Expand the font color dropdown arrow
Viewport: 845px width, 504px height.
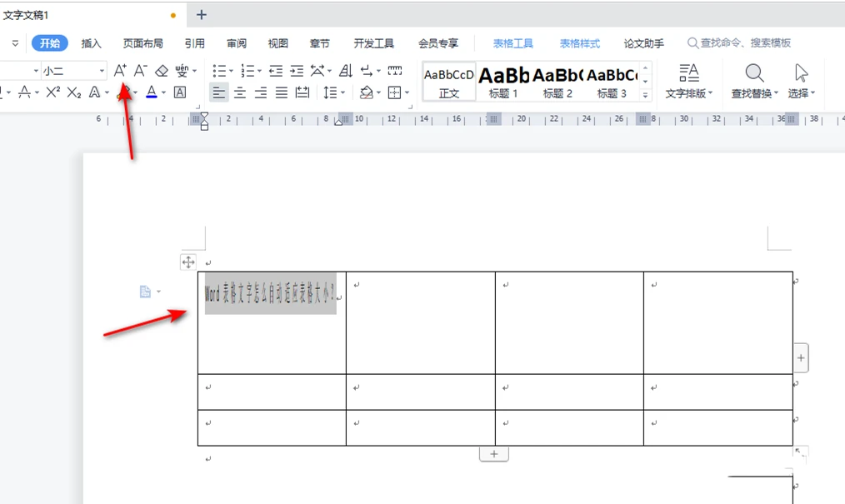[x=163, y=93]
